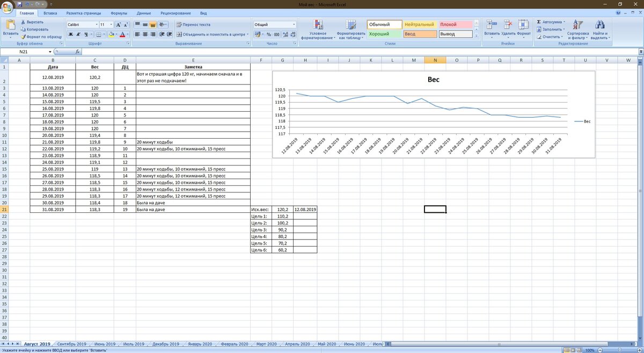Image resolution: width=644 pixels, height=353 pixels.
Task: Click Insert cells (Вставить) in Ячейки group
Action: tap(492, 28)
